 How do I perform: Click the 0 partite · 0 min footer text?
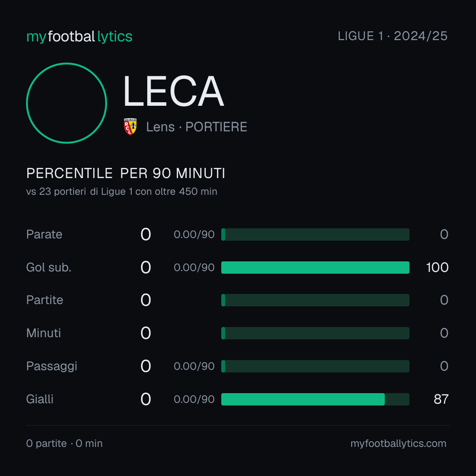click(x=64, y=443)
